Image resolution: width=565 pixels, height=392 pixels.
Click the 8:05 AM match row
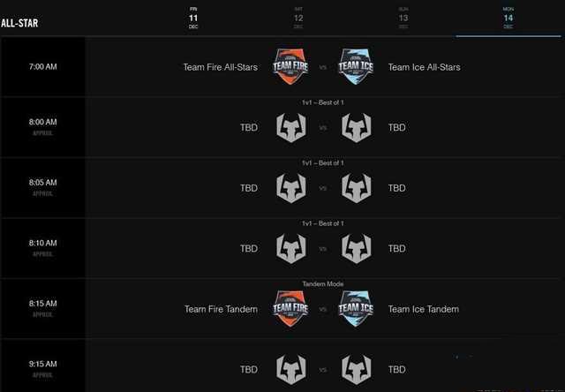coord(323,188)
